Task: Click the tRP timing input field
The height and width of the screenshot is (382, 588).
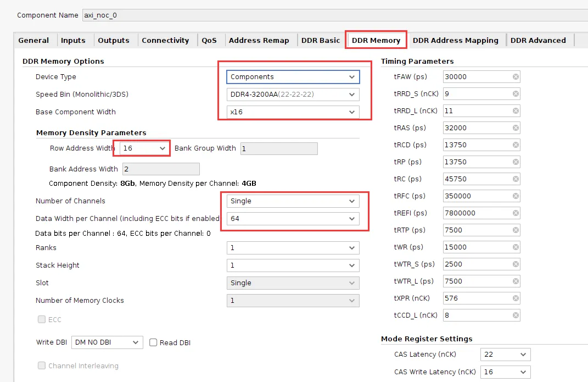Action: point(477,162)
